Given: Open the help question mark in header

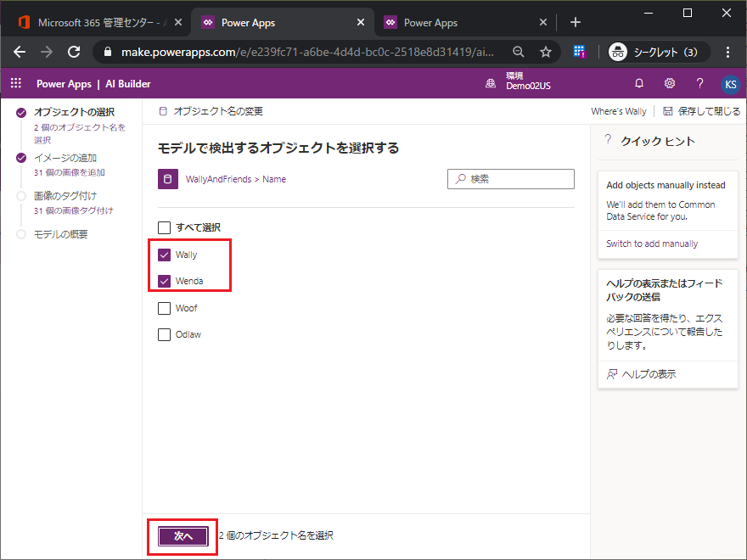Looking at the screenshot, I should click(x=699, y=84).
